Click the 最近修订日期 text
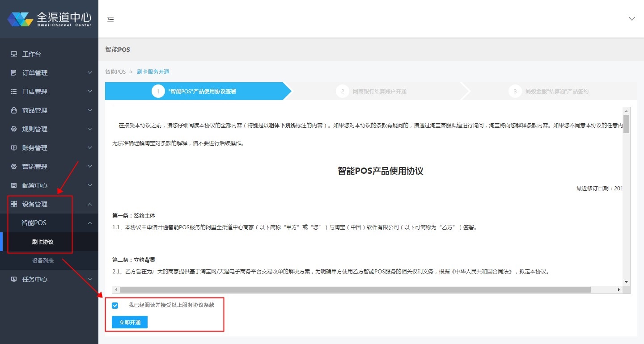The image size is (644, 344). pyautogui.click(x=600, y=189)
